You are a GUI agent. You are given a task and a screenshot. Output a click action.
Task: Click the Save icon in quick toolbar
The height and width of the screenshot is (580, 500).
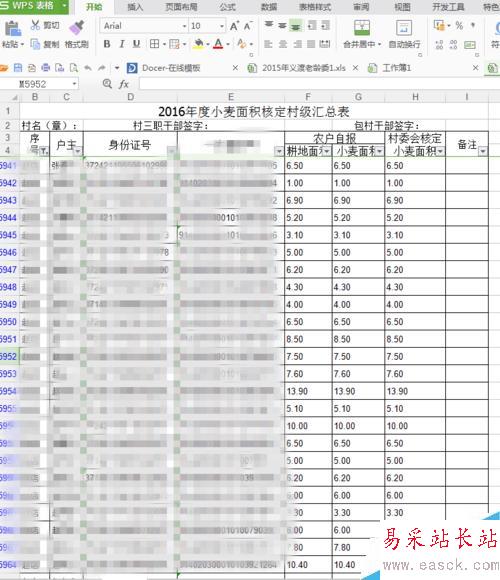coord(18,68)
